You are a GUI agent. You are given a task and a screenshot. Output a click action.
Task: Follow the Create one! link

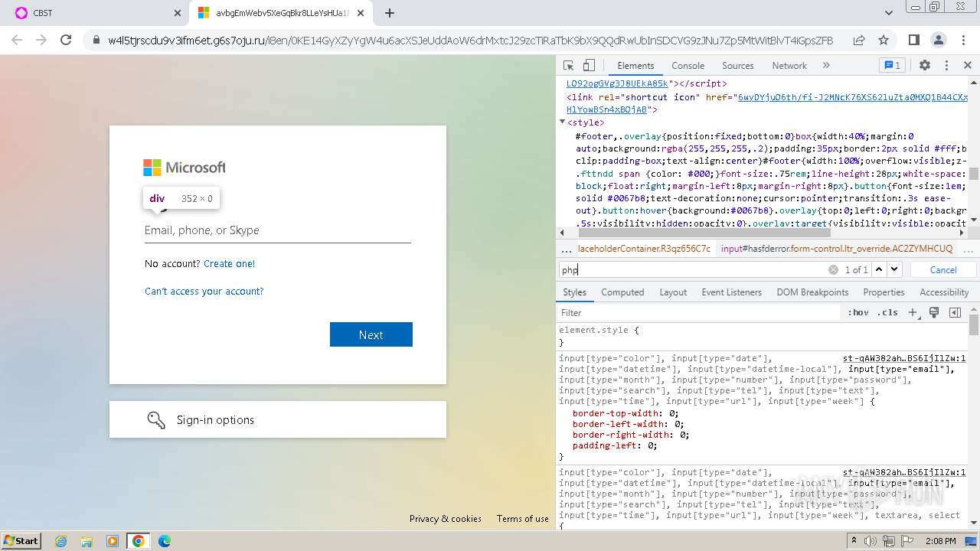230,263
